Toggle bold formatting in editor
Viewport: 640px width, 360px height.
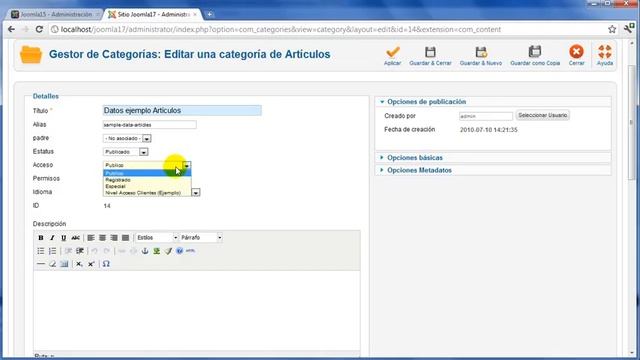click(x=41, y=238)
